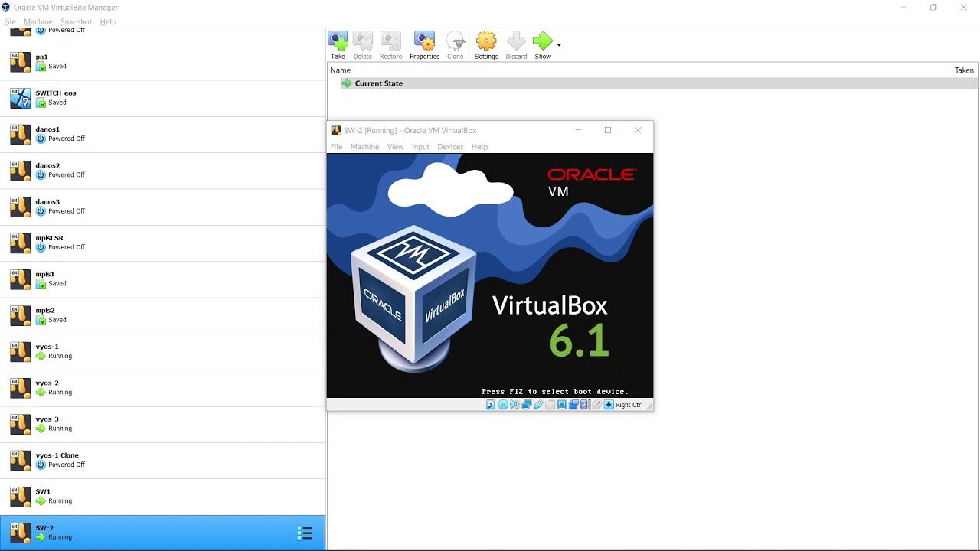Screen dimensions: 980x551
Task: Click the Name column header
Action: coord(639,70)
